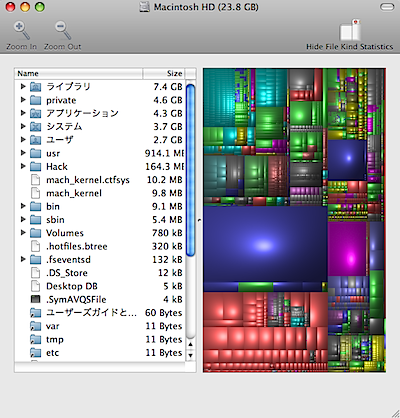Screen dimensions: 400x418
Task: Click the Macintosh HD title bar drive icon
Action: 144,7
